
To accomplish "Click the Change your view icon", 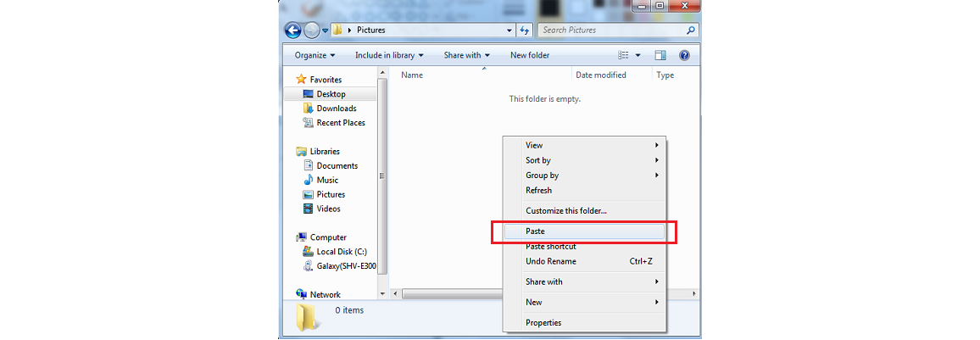I will [x=623, y=55].
